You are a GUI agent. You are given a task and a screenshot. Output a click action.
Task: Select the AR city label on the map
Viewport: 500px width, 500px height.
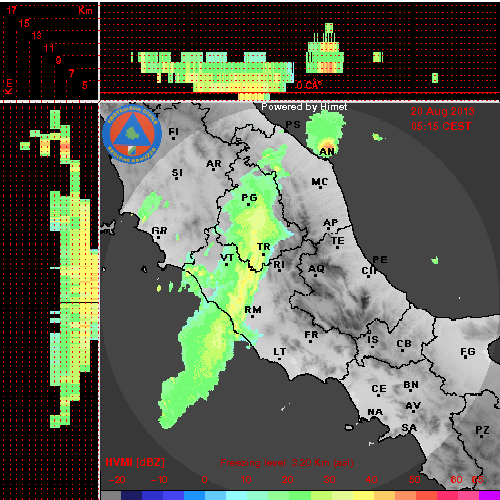[x=214, y=164]
